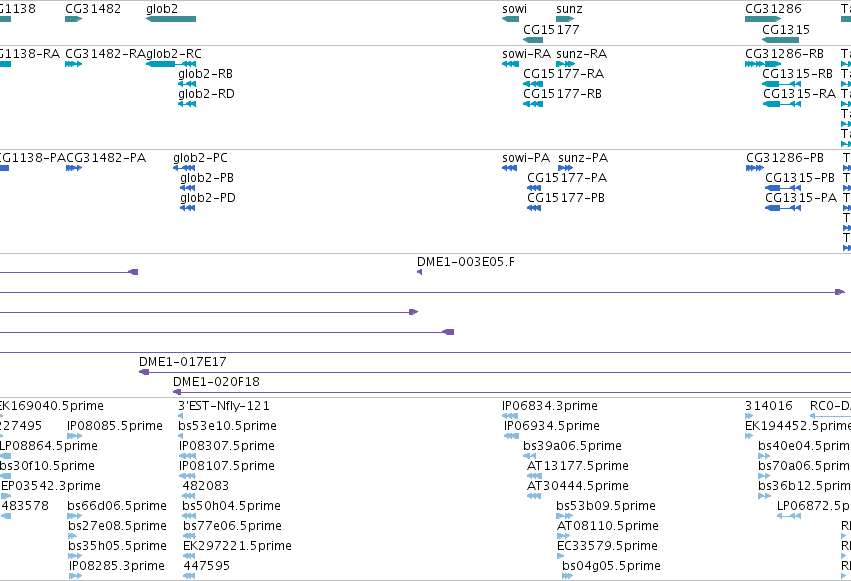
Task: Select EST bs66d06.5prime
Action: tap(74, 516)
